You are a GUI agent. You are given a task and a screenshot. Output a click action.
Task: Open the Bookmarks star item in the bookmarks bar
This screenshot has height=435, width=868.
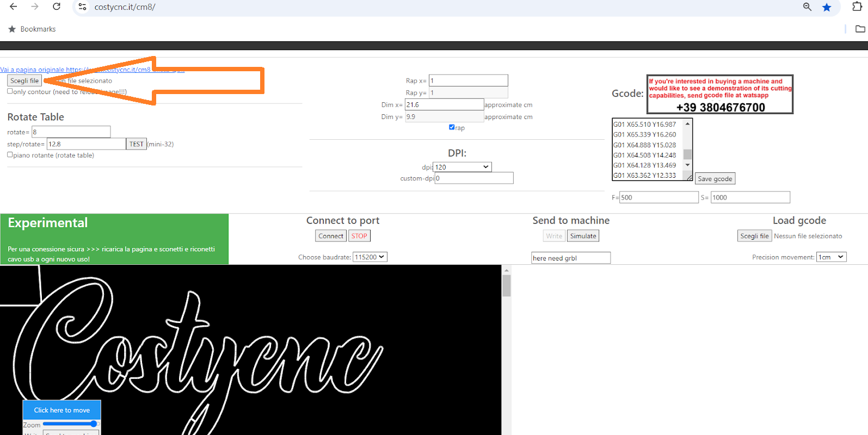(32, 29)
